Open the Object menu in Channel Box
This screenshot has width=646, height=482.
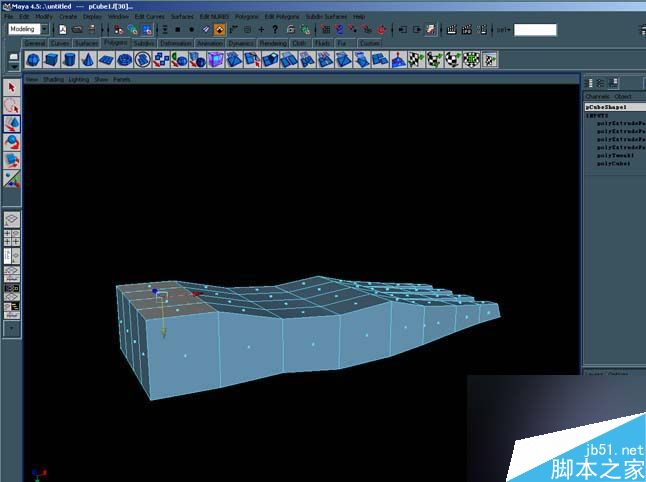click(623, 96)
